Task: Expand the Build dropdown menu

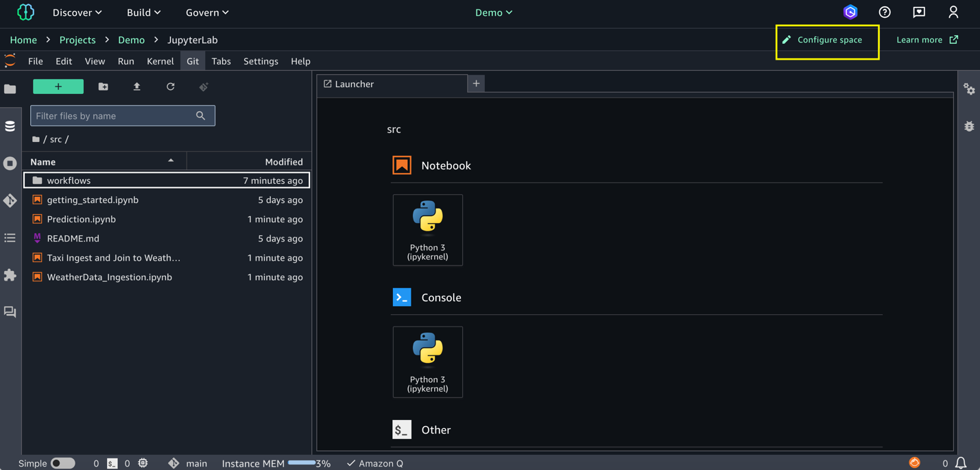Action: click(x=143, y=12)
